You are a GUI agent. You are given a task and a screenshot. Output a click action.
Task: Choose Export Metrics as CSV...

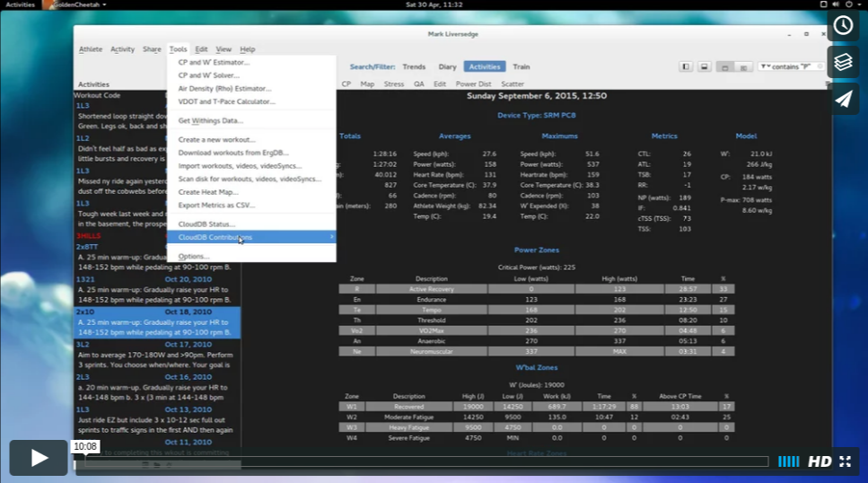coord(251,205)
